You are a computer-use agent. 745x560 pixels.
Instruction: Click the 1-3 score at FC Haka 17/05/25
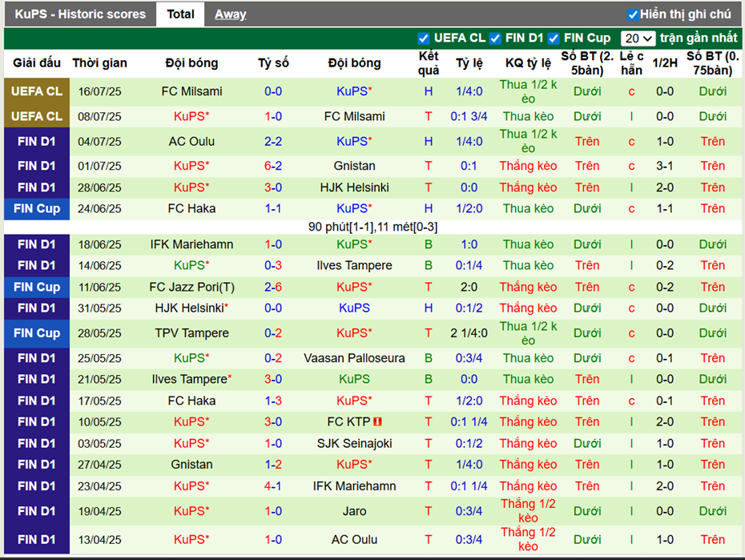tap(273, 401)
